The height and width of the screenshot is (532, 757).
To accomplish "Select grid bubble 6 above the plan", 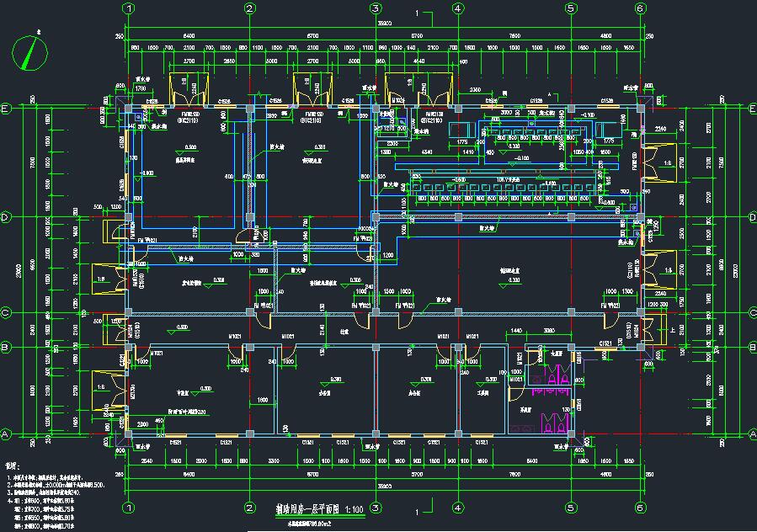I will coord(640,8).
